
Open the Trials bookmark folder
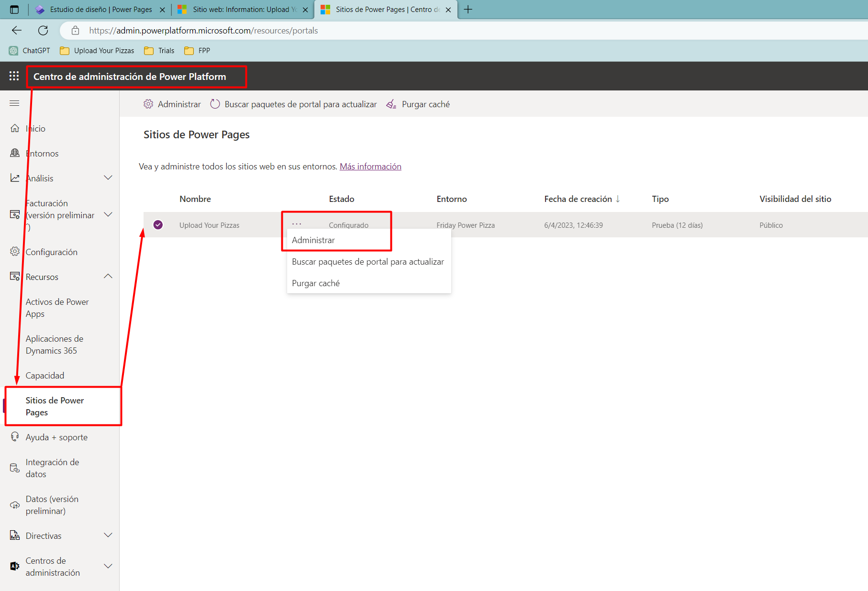[x=159, y=51]
